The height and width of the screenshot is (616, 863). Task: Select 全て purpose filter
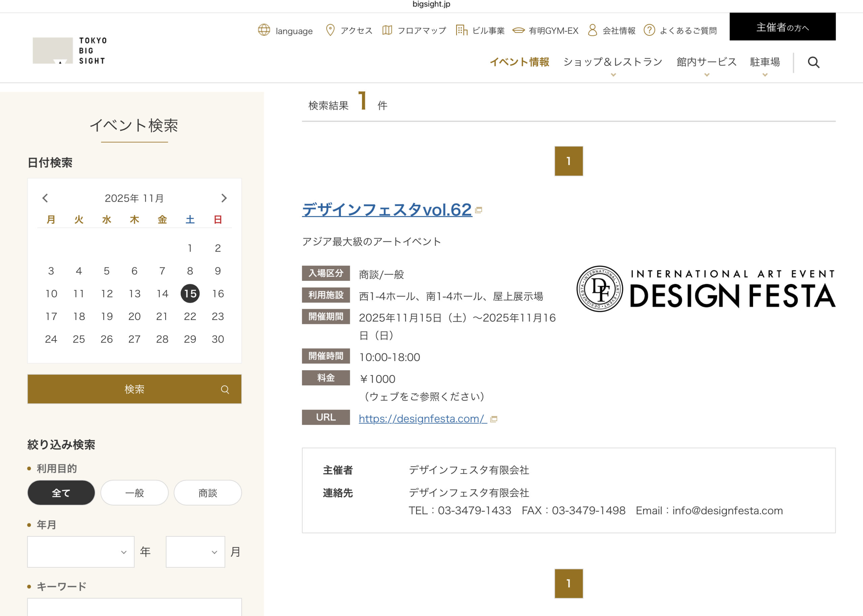pos(61,493)
